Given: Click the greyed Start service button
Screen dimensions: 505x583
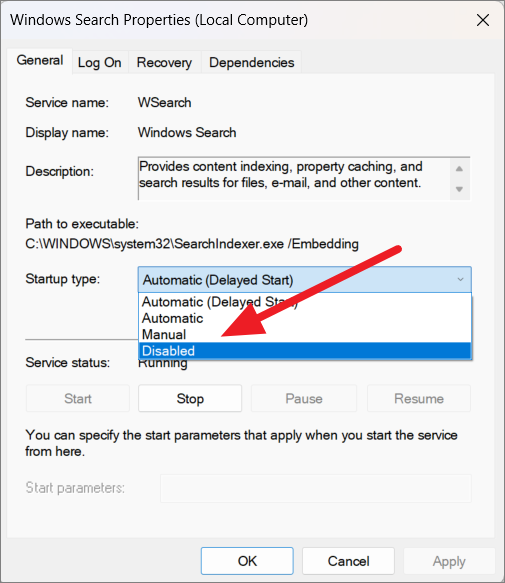Looking at the screenshot, I should (x=78, y=399).
